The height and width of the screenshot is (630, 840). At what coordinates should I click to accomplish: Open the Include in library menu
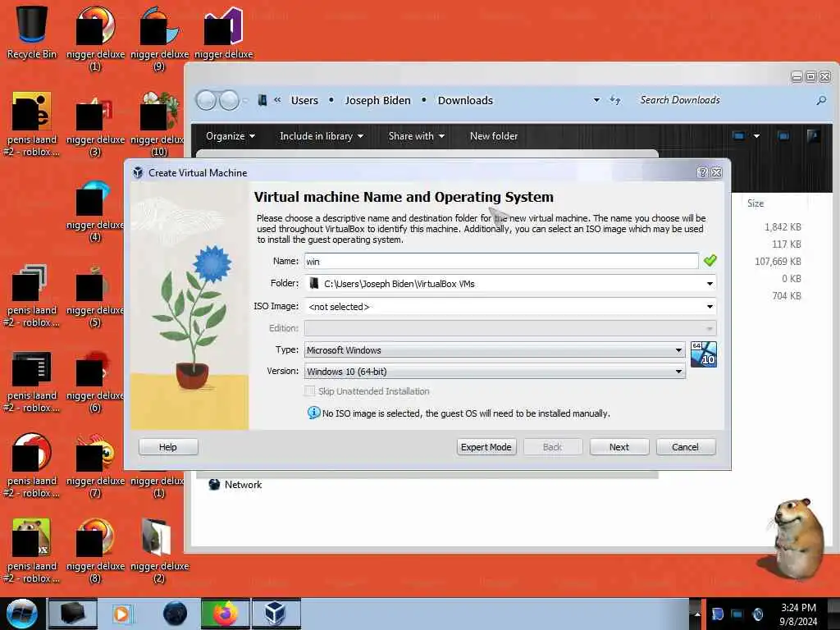(322, 136)
